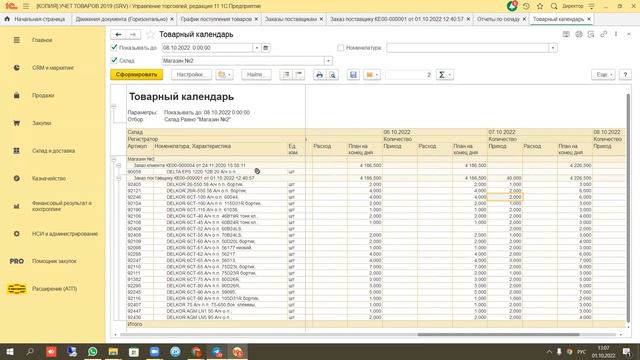Select the row with article 92405
The width and height of the screenshot is (640, 360).
coord(376,184)
